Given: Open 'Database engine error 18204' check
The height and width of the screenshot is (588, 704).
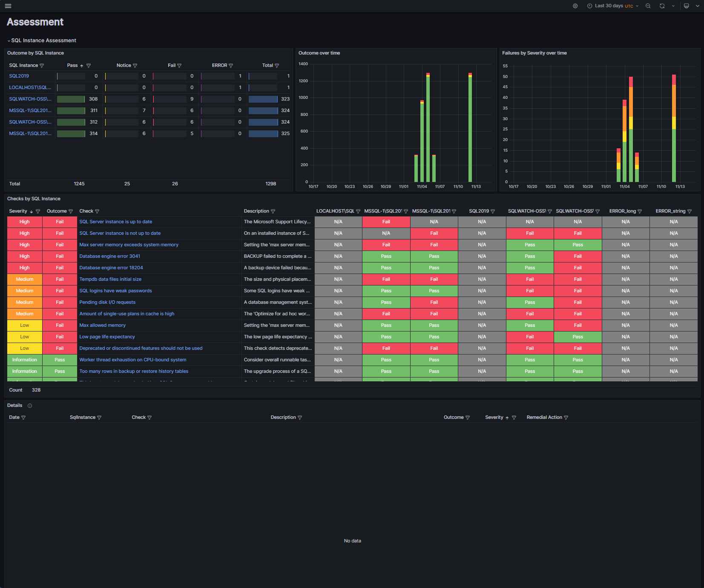Looking at the screenshot, I should (x=111, y=268).
